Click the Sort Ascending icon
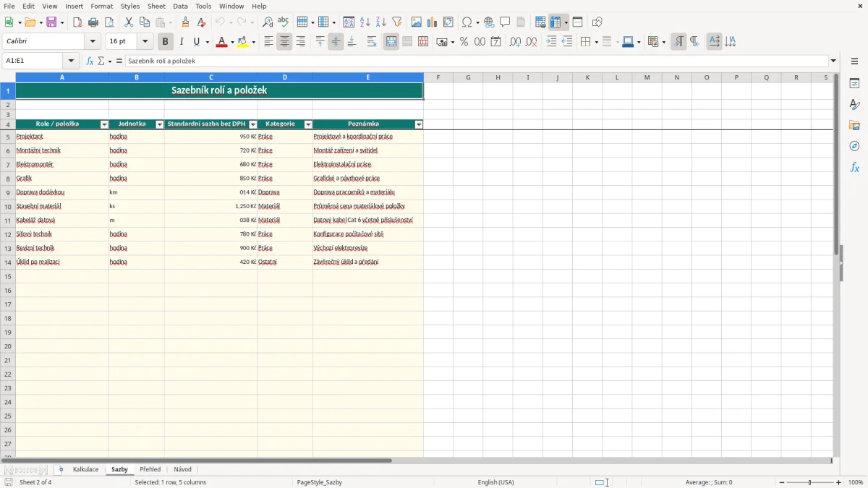Screen dimensions: 868x488 click(x=365, y=22)
